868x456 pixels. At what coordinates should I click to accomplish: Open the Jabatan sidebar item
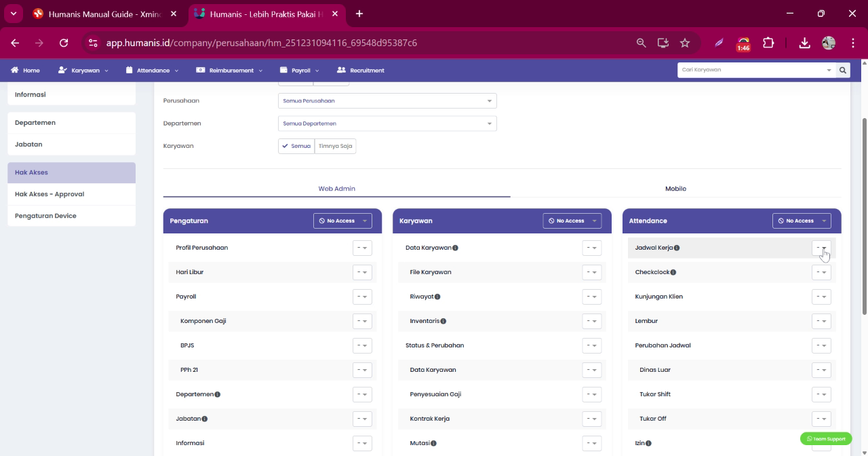pyautogui.click(x=71, y=145)
